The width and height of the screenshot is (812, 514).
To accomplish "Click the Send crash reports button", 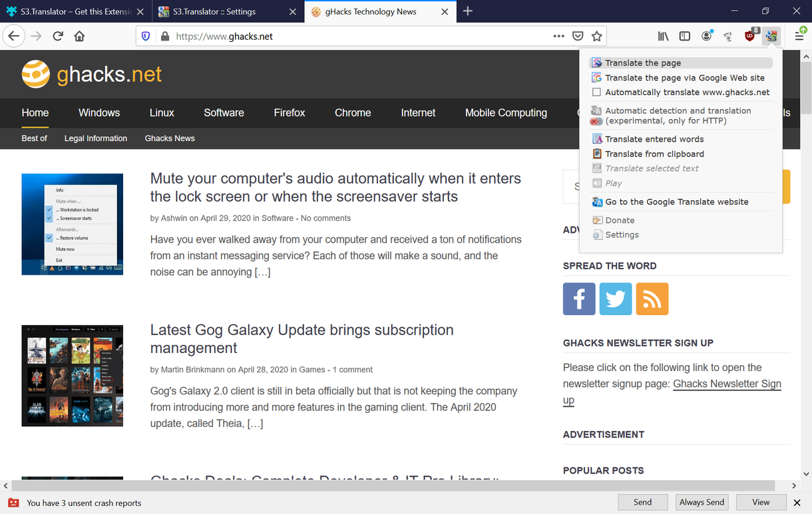I will click(642, 503).
